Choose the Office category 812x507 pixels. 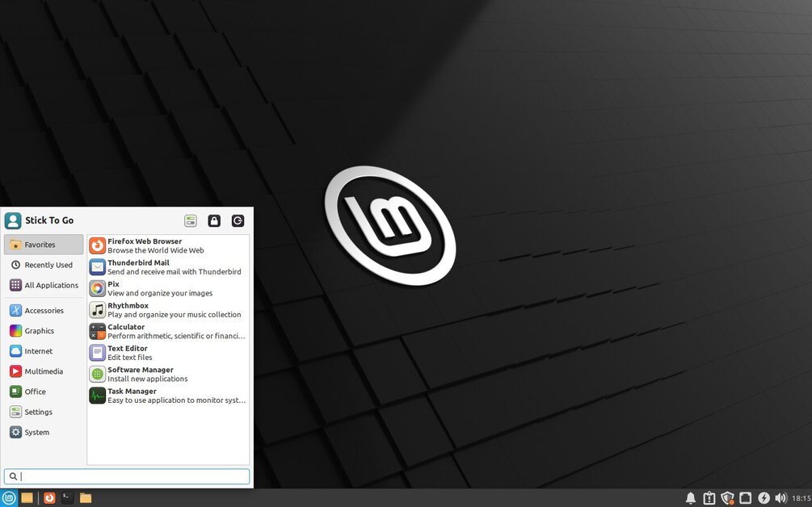[x=44, y=392]
